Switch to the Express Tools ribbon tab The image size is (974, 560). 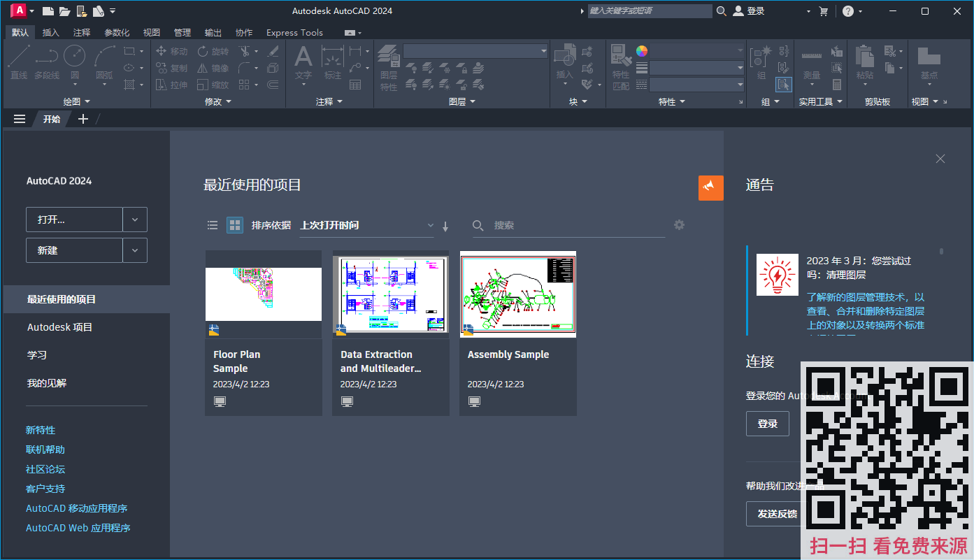pyautogui.click(x=294, y=32)
